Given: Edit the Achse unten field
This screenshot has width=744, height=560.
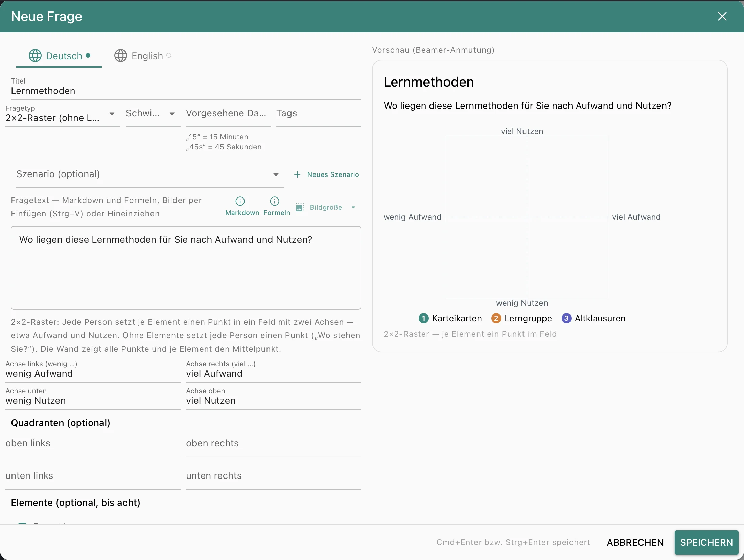Looking at the screenshot, I should (x=93, y=398).
